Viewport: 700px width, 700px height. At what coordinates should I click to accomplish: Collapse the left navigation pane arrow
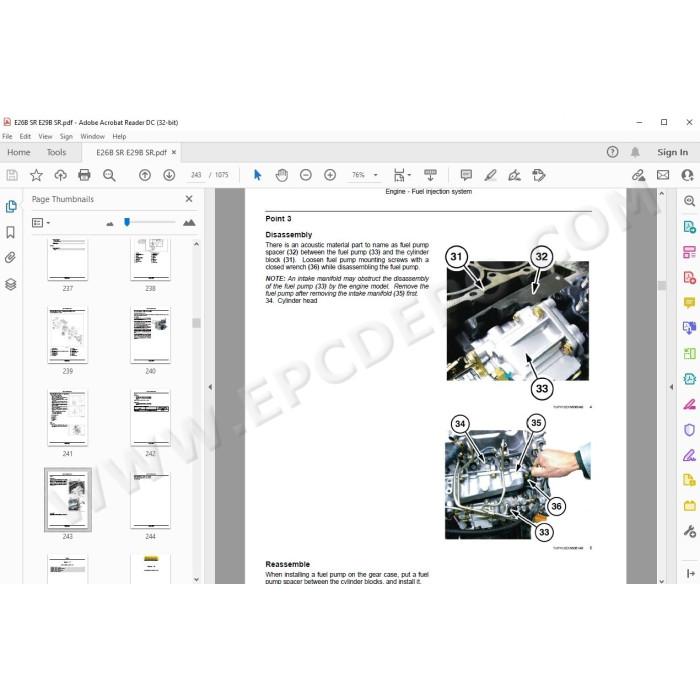[x=210, y=387]
